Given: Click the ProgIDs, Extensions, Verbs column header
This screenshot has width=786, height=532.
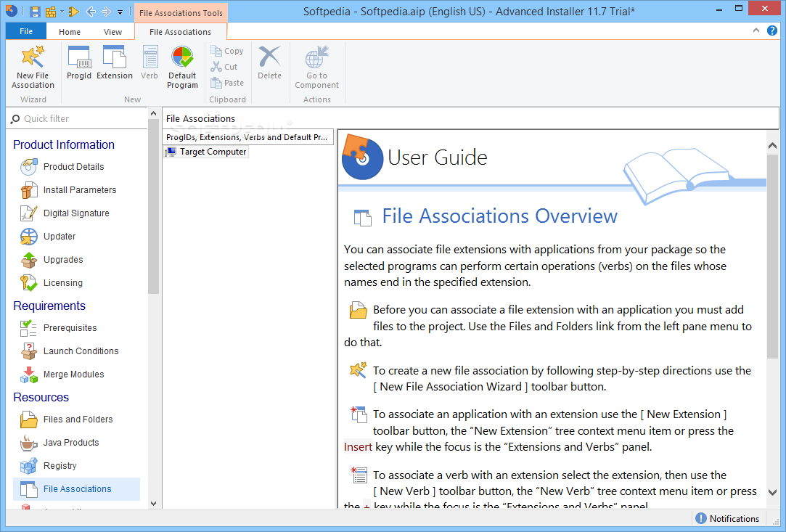Looking at the screenshot, I should tap(247, 137).
